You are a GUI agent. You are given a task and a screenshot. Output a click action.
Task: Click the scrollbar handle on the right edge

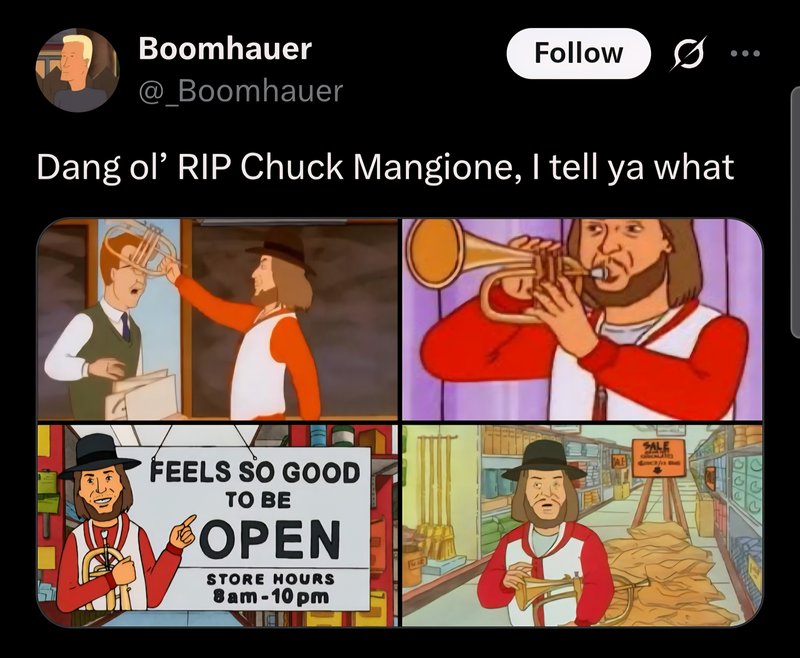(795, 212)
